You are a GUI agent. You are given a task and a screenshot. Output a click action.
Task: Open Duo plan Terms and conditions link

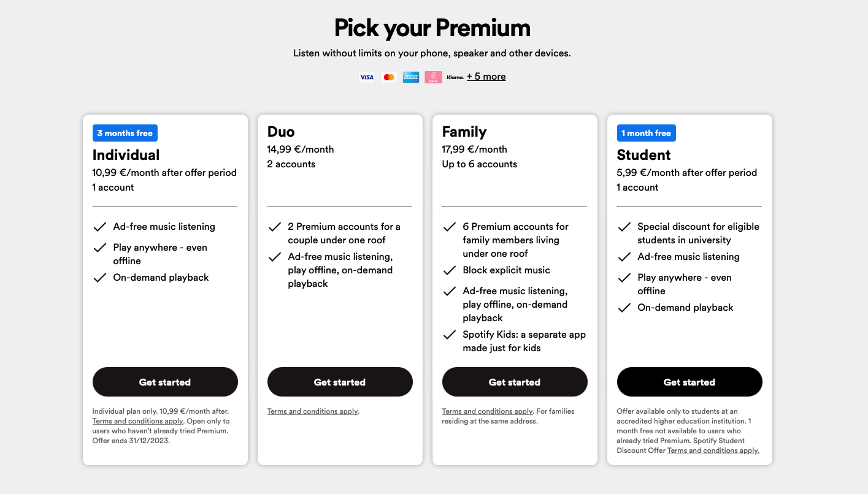click(x=312, y=411)
